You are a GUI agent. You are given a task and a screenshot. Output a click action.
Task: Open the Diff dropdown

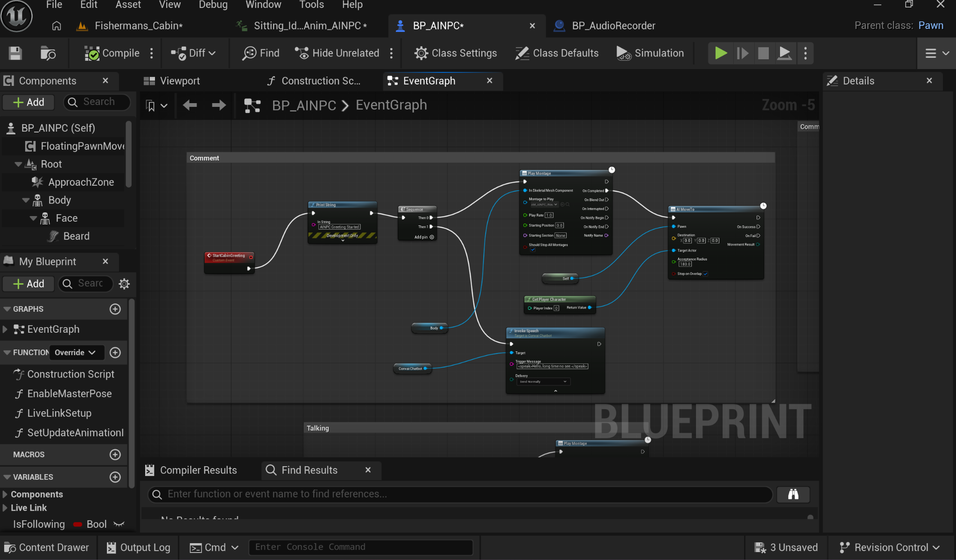[x=193, y=53]
